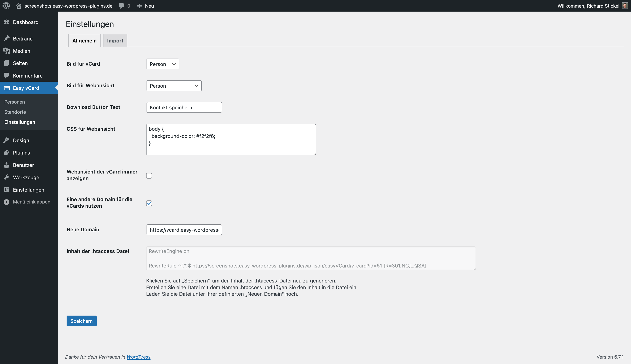Click Neu in the admin bar
The width and height of the screenshot is (631, 364).
coord(149,6)
